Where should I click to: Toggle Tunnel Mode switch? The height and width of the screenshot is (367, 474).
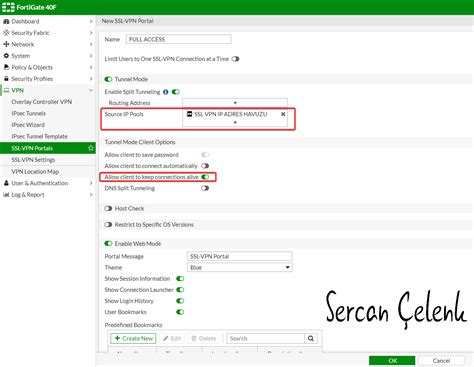tap(108, 79)
